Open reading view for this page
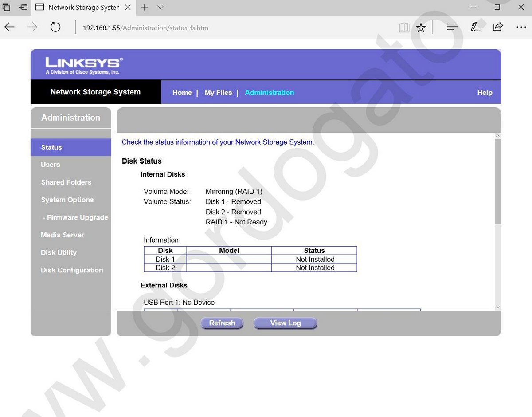This screenshot has height=417, width=532. tap(404, 27)
